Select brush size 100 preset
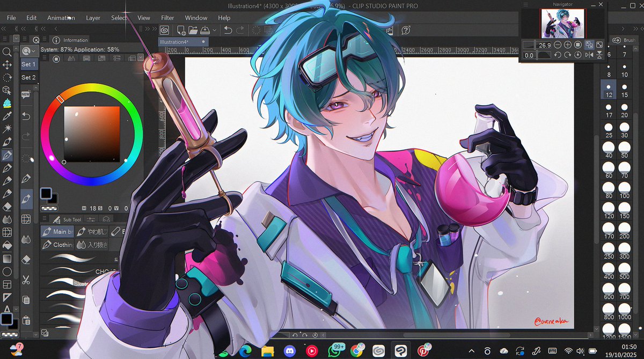 click(x=624, y=192)
